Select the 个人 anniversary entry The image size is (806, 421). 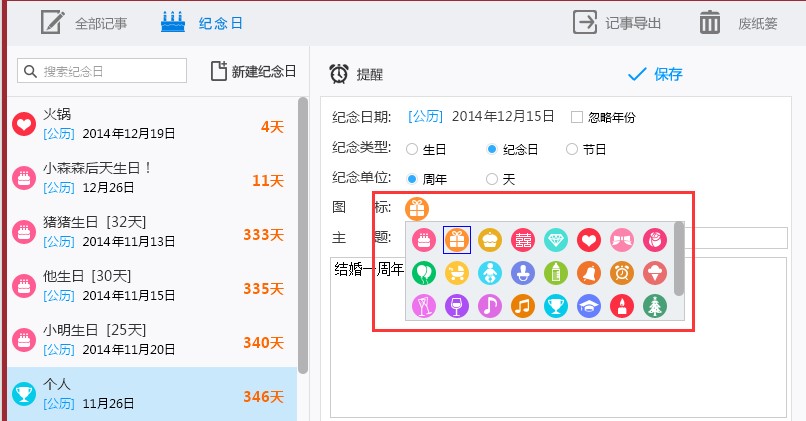(153, 394)
